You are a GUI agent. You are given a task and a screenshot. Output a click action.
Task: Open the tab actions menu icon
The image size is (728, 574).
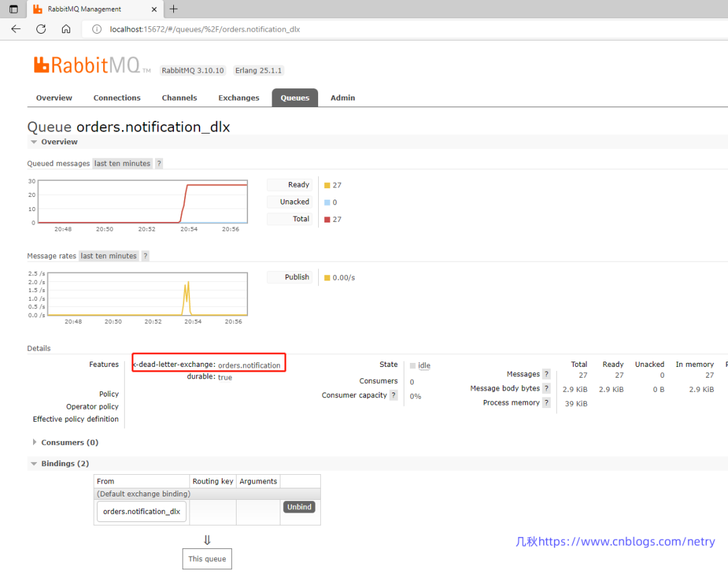tap(13, 9)
